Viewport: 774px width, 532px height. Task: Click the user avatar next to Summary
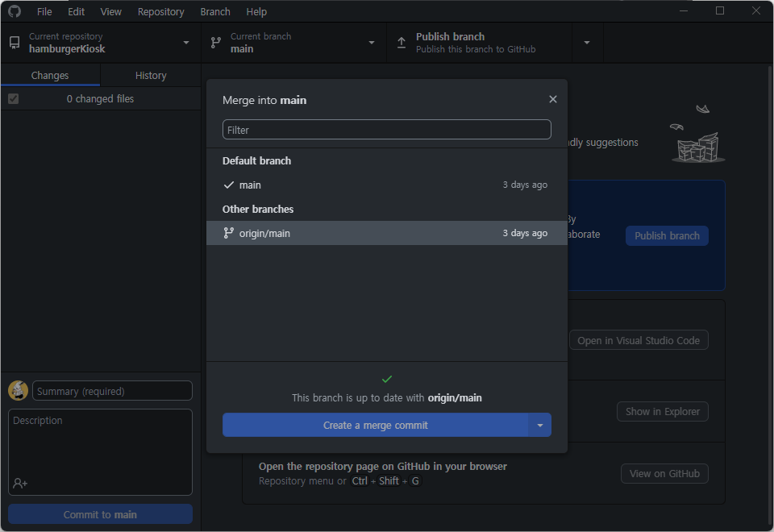coord(19,390)
